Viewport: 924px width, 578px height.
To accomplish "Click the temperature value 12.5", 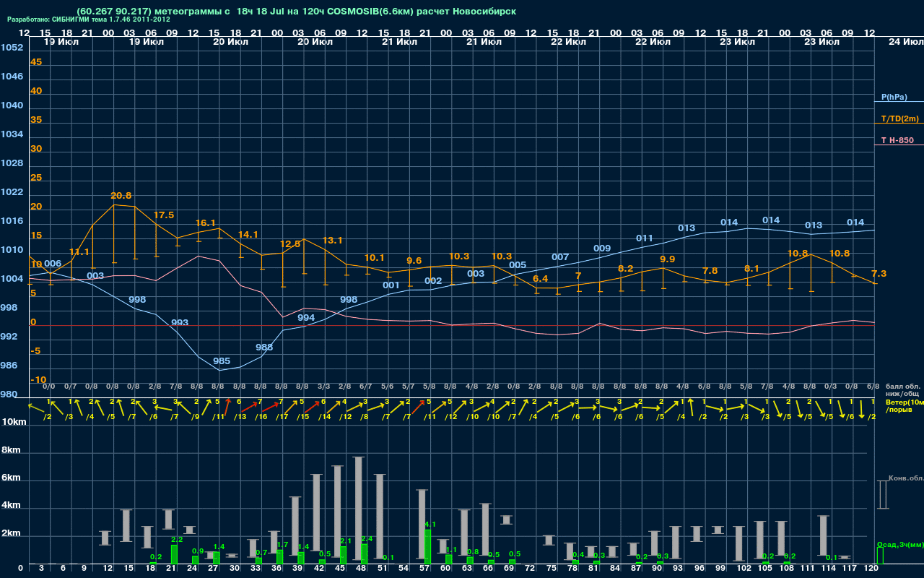I will [290, 244].
